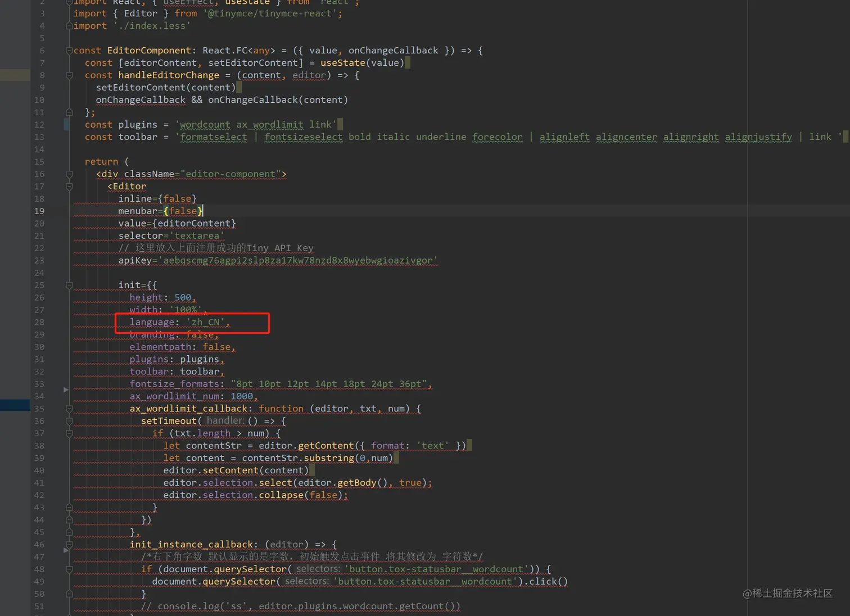This screenshot has height=616, width=850.
Task: Click the 'height' property on line 26
Action: (x=146, y=298)
